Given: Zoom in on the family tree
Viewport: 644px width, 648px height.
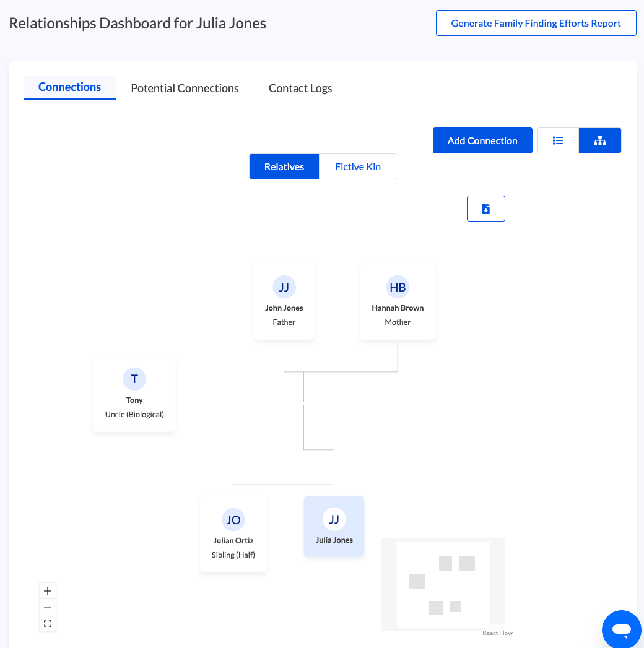Looking at the screenshot, I should (48, 591).
